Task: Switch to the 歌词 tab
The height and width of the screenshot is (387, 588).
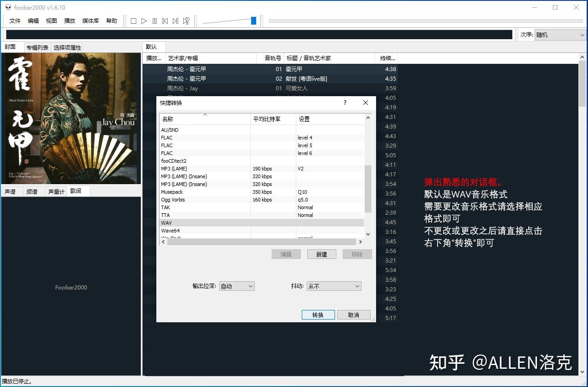Action: pos(78,191)
